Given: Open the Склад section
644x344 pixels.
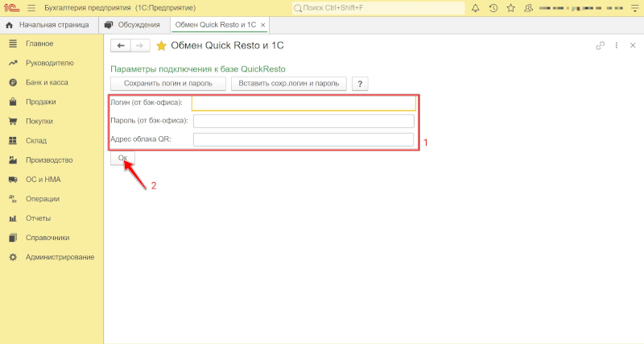Looking at the screenshot, I should point(36,140).
